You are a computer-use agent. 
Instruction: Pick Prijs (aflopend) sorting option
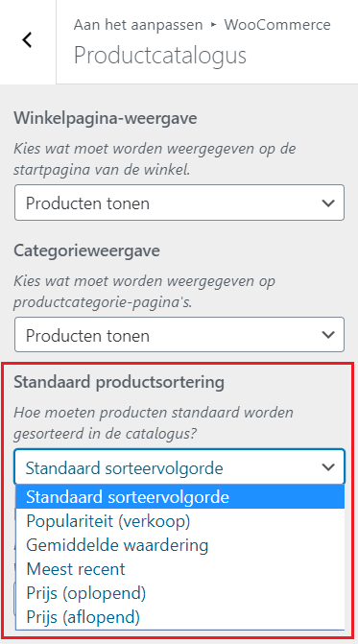(x=180, y=617)
